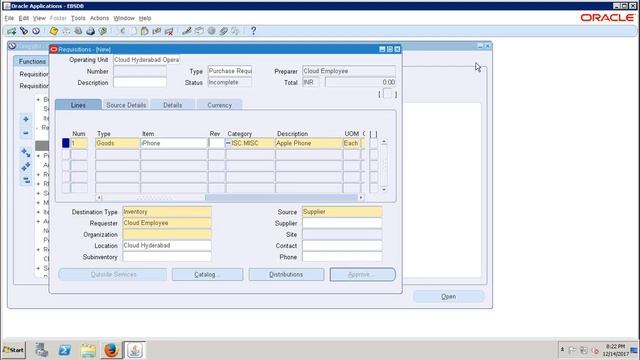Click the Folder Tools toolbar icon
The image size is (640, 360).
click(236, 31)
